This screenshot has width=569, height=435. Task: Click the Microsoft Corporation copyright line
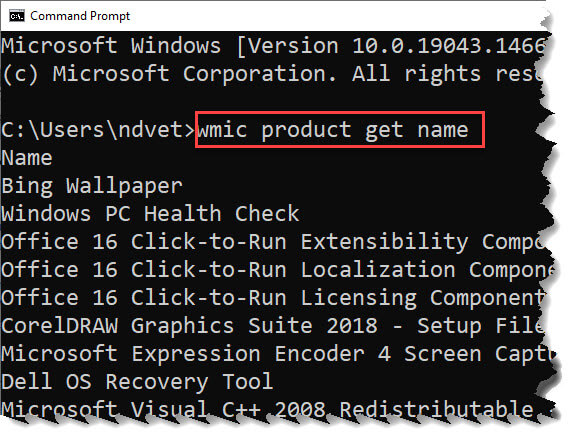pyautogui.click(x=272, y=74)
